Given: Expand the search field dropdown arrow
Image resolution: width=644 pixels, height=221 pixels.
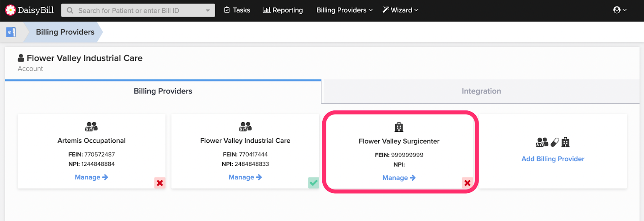Looking at the screenshot, I should point(208,10).
